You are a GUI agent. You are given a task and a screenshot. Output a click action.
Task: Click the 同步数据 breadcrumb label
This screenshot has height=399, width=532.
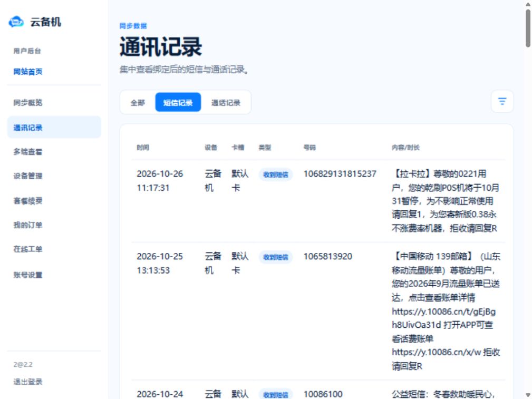tap(133, 26)
